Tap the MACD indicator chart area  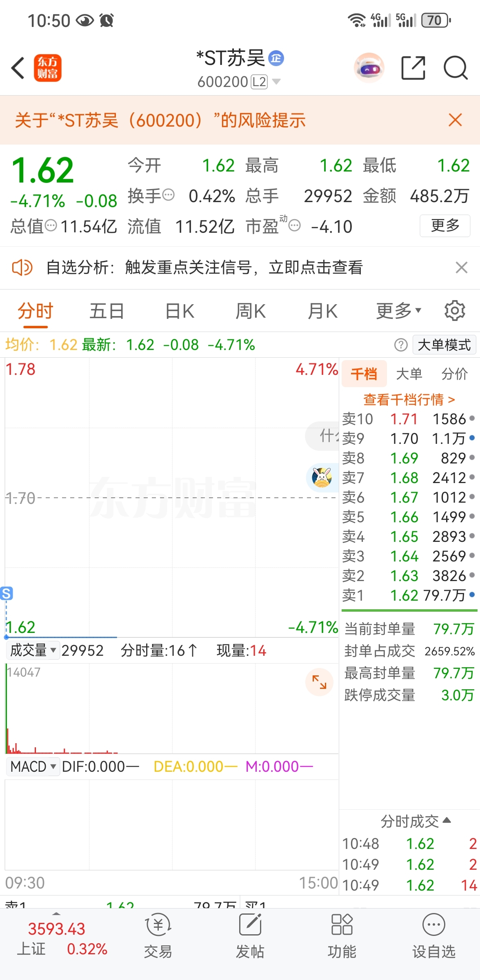coord(171,825)
